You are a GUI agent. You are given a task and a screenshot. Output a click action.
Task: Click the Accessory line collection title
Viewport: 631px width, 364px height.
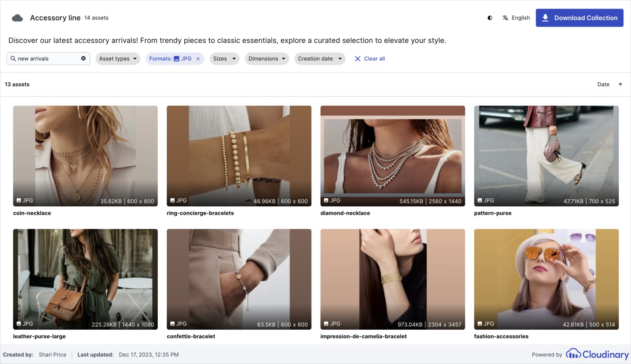55,18
